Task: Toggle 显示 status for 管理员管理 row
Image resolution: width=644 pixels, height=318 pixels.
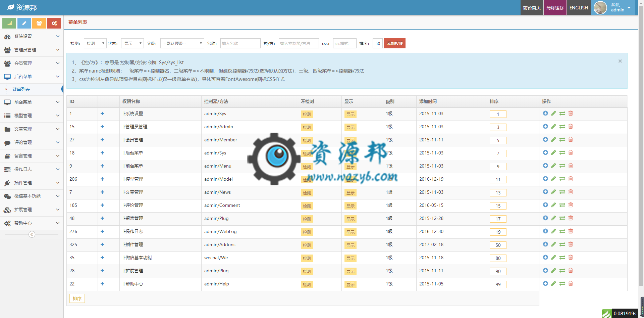Action: (x=351, y=127)
